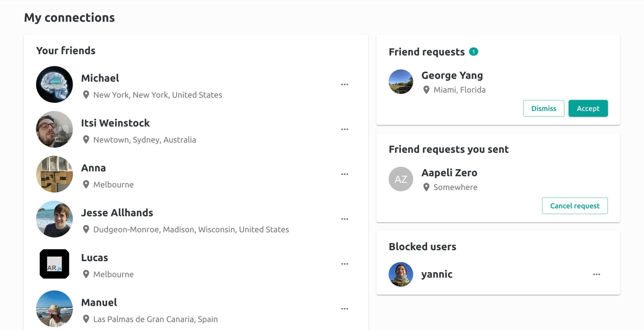Accept George Yang's friend request
Viewport: 644px width, 330px height.
pos(588,109)
